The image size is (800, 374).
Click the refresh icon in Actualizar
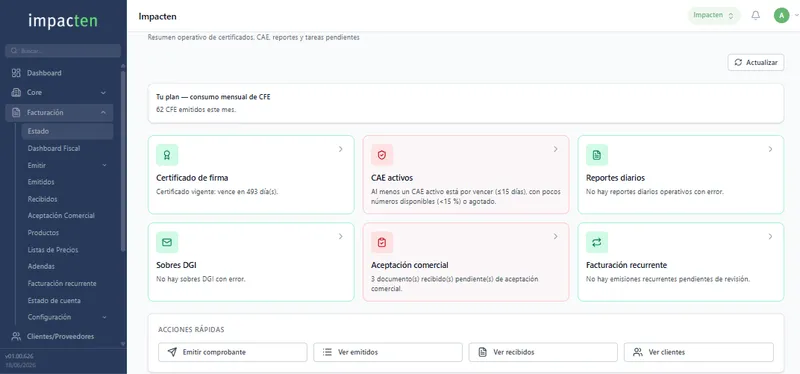[738, 62]
